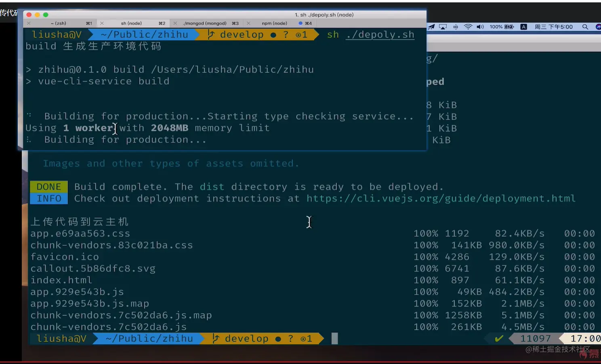Open the volume control menu
This screenshot has height=364, width=601.
(x=480, y=27)
